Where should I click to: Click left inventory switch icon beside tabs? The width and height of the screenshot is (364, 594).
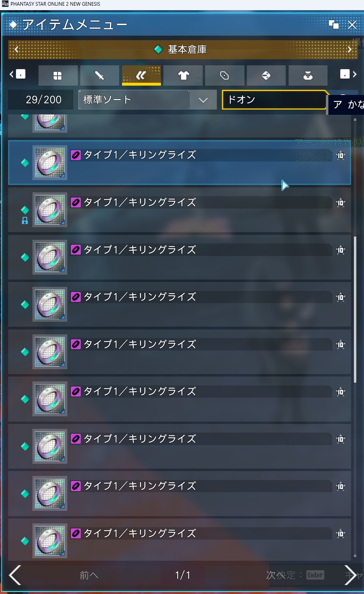(17, 74)
